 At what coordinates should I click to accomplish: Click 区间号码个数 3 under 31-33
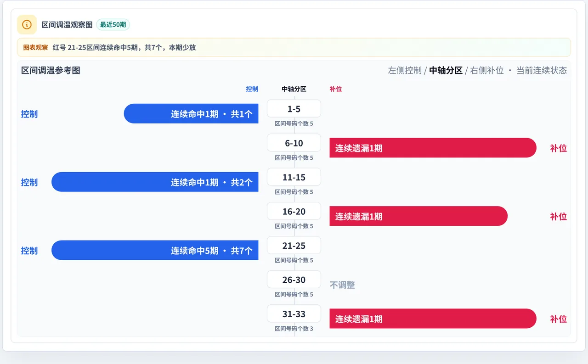coord(294,329)
